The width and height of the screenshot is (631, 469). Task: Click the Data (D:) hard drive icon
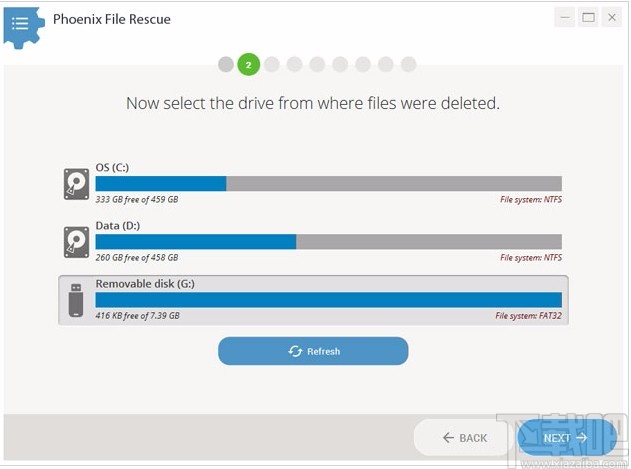coord(76,241)
